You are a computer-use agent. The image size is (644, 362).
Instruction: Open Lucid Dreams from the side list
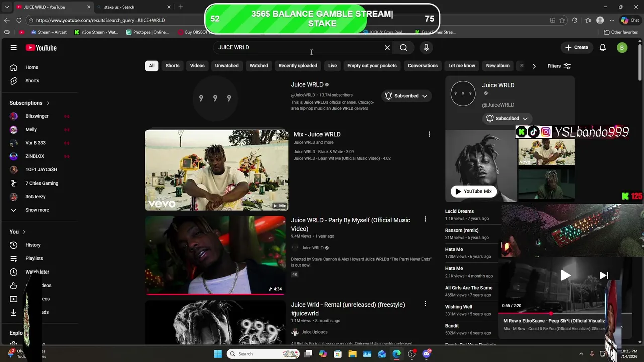point(459,211)
